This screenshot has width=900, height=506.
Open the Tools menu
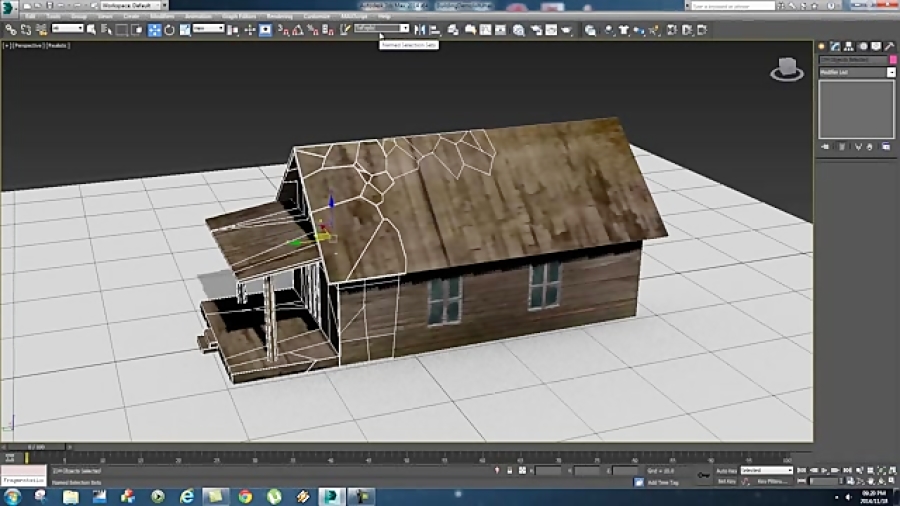coord(53,17)
